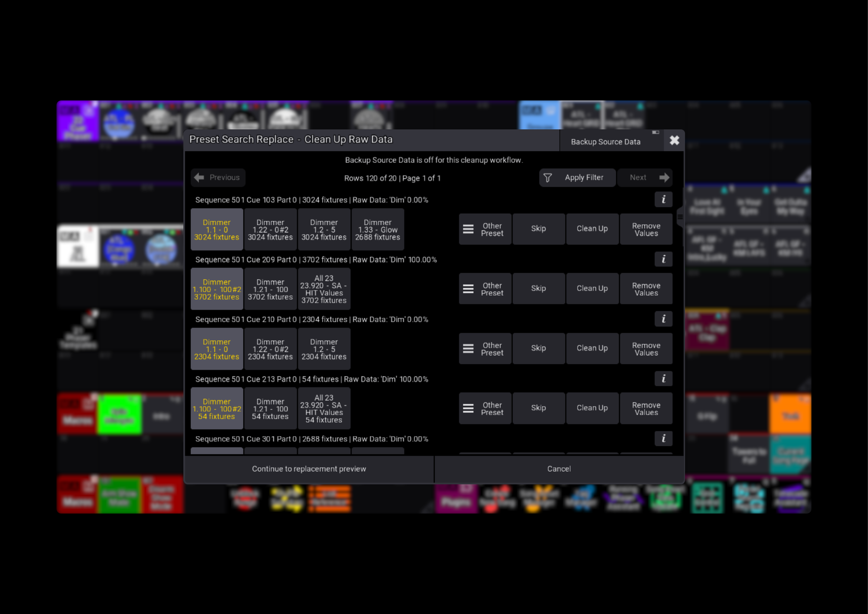Cancel the cleanup dialog
Screen dimensions: 868x614
pos(559,469)
